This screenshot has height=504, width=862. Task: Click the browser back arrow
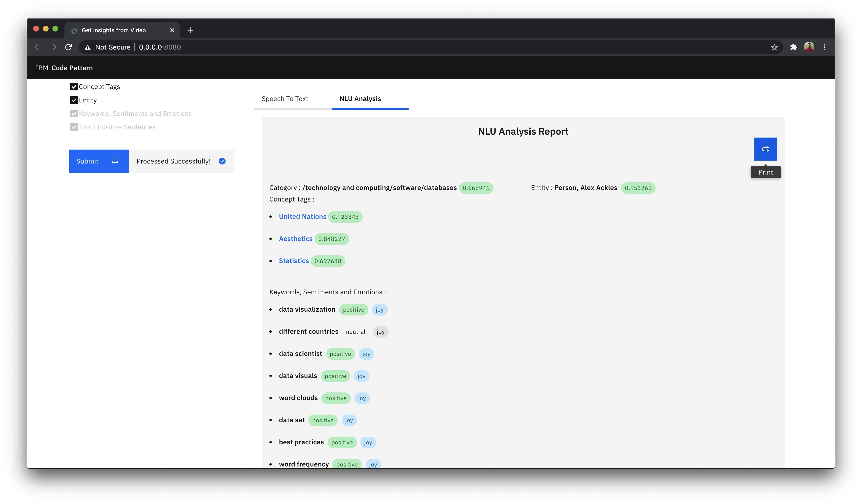pyautogui.click(x=38, y=47)
